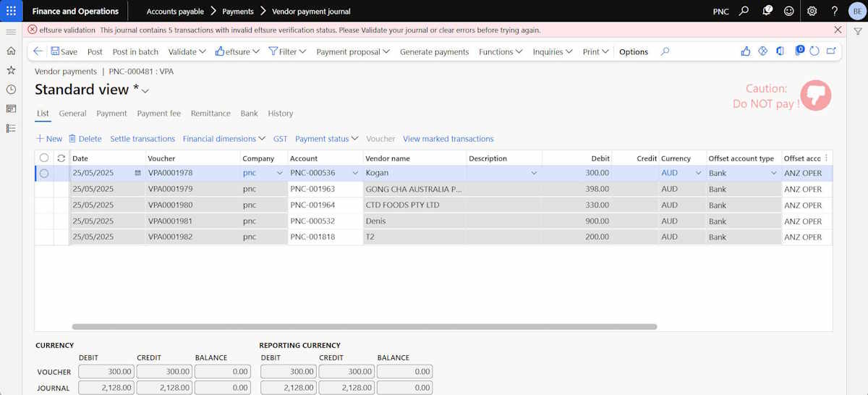Viewport: 868px width, 395px height.
Task: Click the action pane search magnifier
Action: [x=665, y=51]
